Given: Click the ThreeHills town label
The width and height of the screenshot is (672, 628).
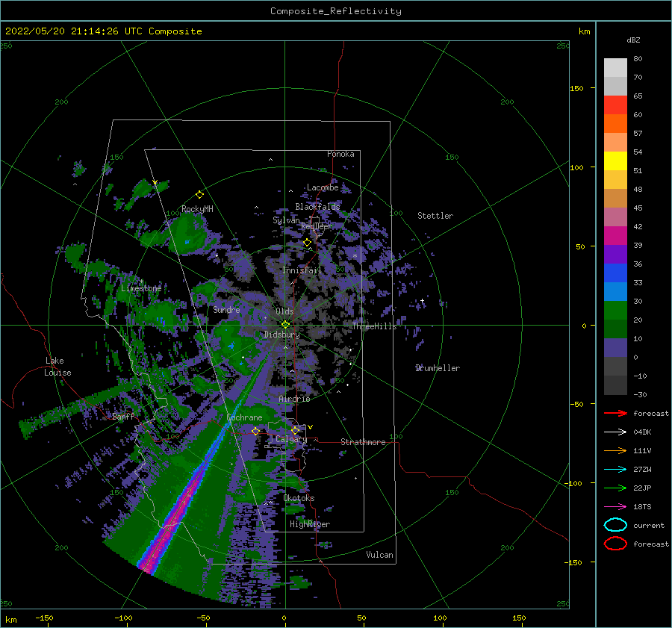Looking at the screenshot, I should [x=374, y=326].
